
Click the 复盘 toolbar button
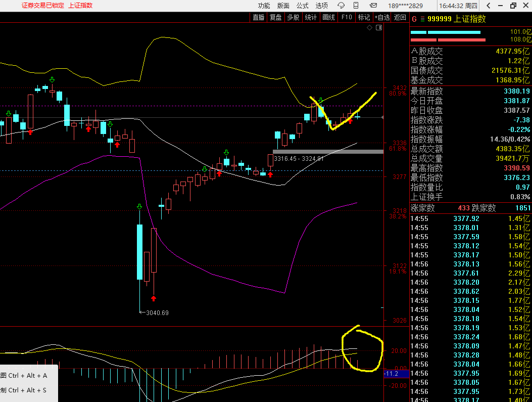[275, 17]
